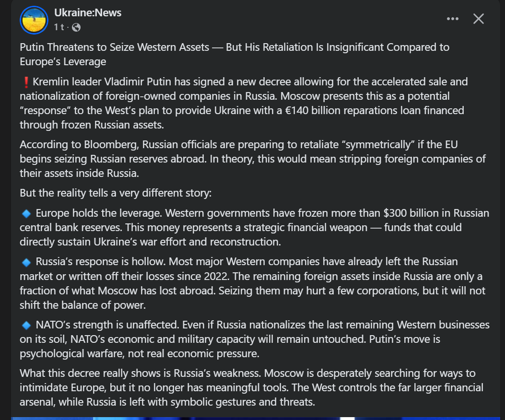Click the word "Bloomberg" in the post
This screenshot has width=505, height=420.
point(96,144)
